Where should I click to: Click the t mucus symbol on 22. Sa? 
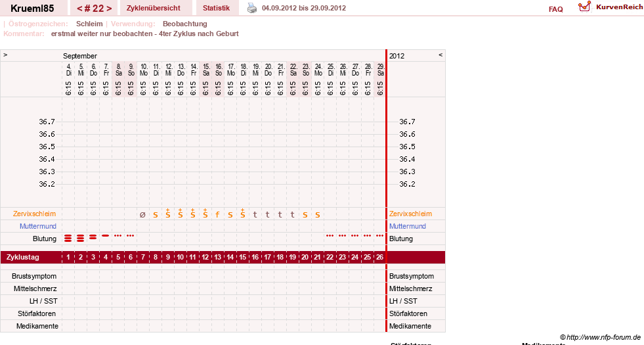pos(292,215)
